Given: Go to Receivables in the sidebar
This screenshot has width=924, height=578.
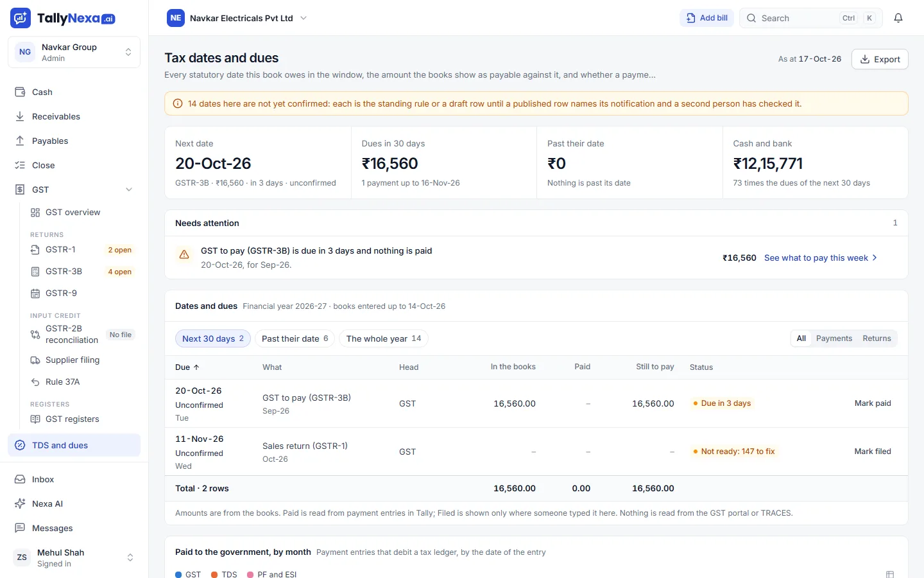Looking at the screenshot, I should click(x=74, y=116).
